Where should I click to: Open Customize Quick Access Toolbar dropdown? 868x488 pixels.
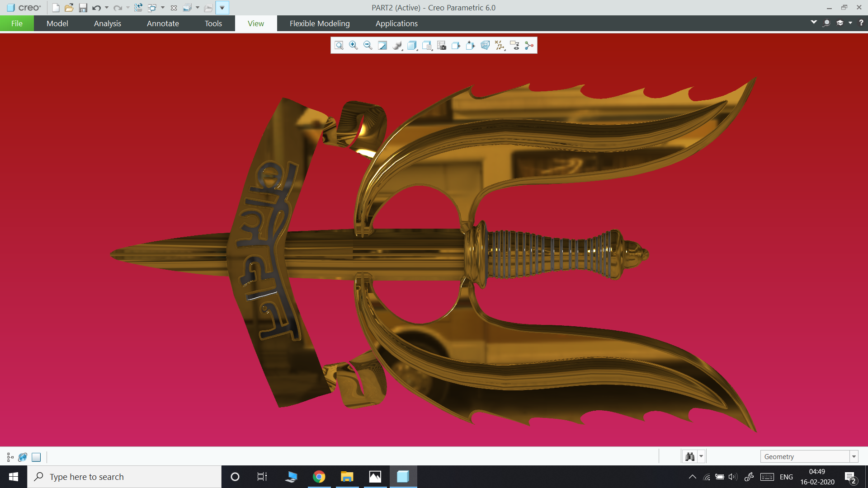coord(222,8)
